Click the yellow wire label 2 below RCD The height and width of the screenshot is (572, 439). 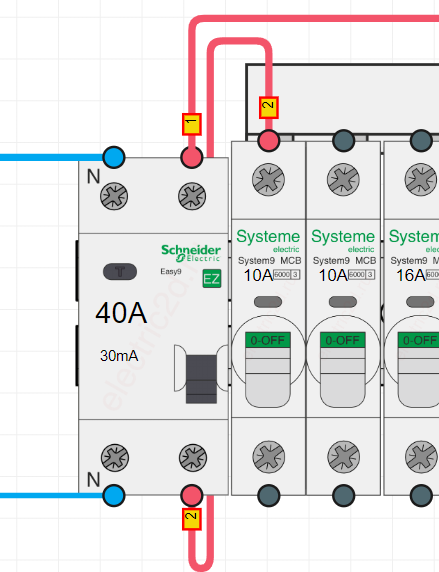pos(192,519)
